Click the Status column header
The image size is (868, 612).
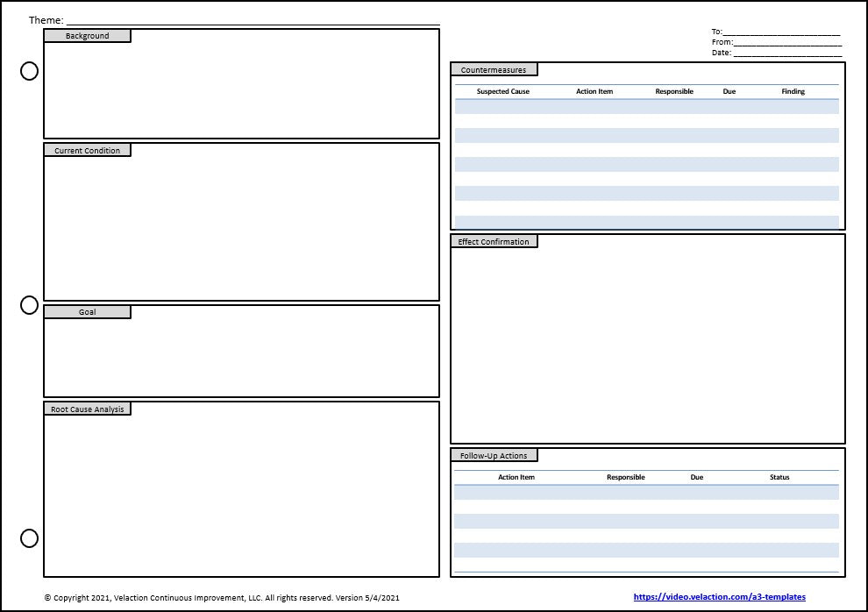(x=779, y=477)
